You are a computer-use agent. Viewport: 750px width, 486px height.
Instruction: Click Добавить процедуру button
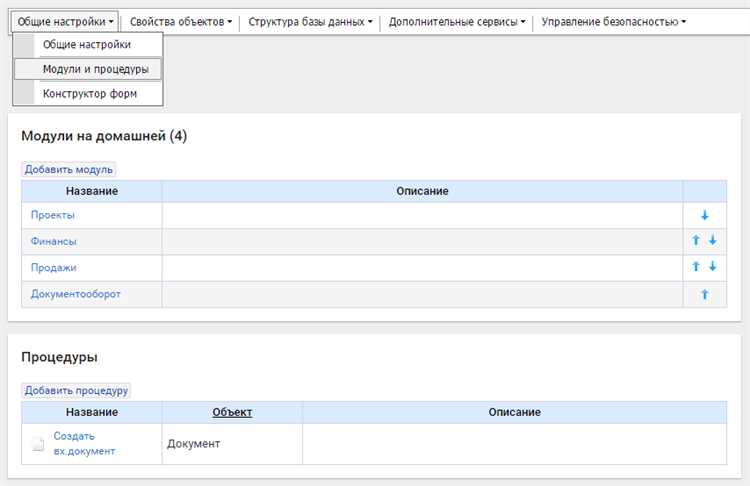click(76, 390)
